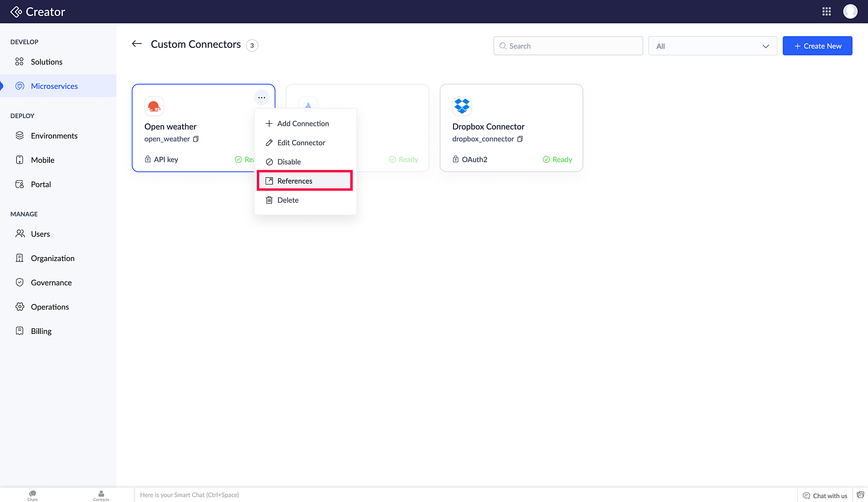Click the Dropbox logo icon
868x502 pixels.
[462, 106]
